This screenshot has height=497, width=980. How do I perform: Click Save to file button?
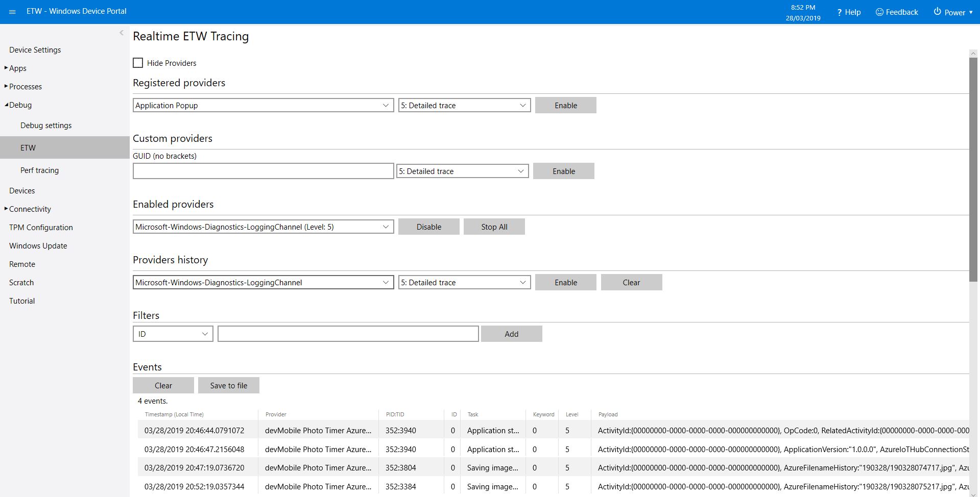tap(228, 385)
